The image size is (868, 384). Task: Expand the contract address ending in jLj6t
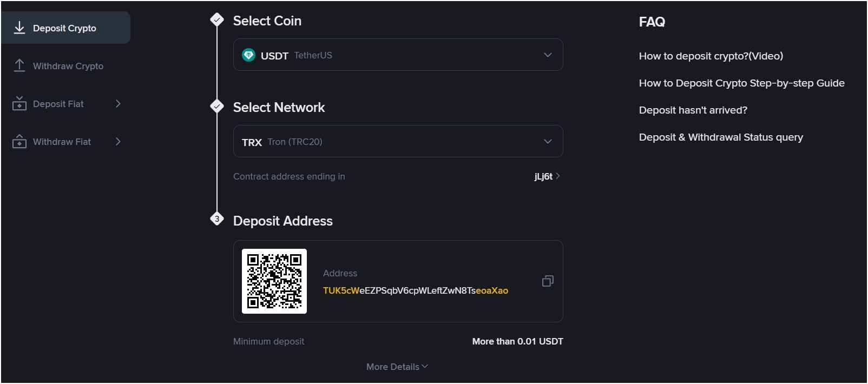(548, 176)
